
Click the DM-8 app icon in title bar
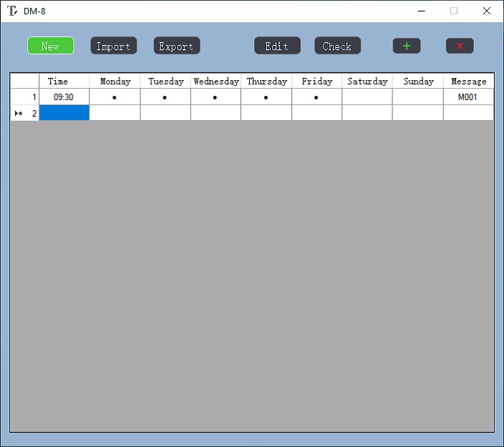[x=12, y=11]
